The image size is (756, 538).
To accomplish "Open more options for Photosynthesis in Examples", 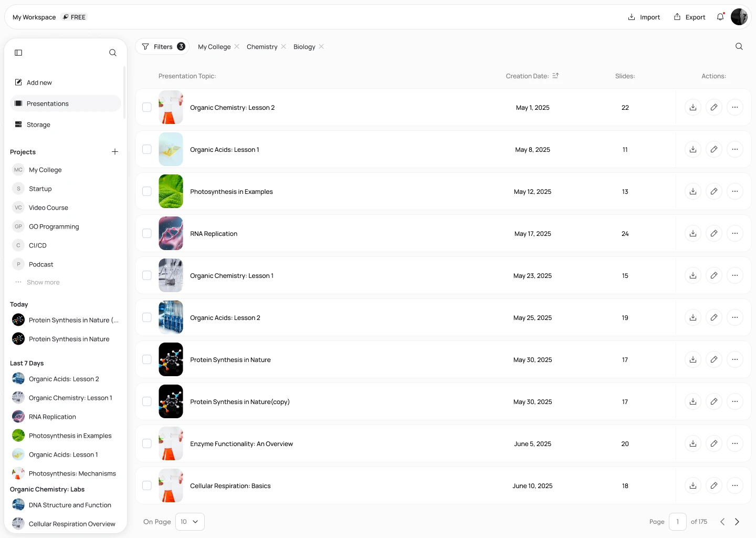I will (x=734, y=191).
